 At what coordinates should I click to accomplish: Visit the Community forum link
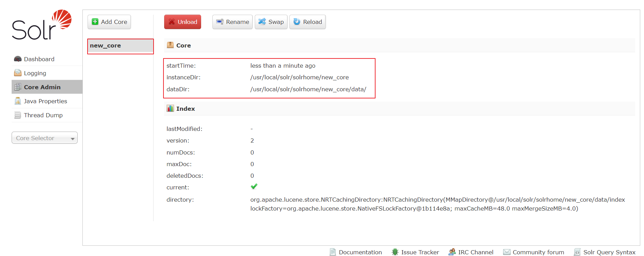pyautogui.click(x=538, y=252)
